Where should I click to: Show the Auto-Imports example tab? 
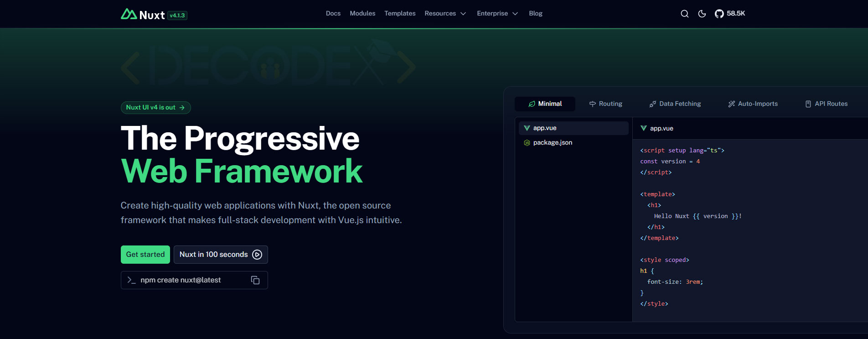[x=753, y=104]
